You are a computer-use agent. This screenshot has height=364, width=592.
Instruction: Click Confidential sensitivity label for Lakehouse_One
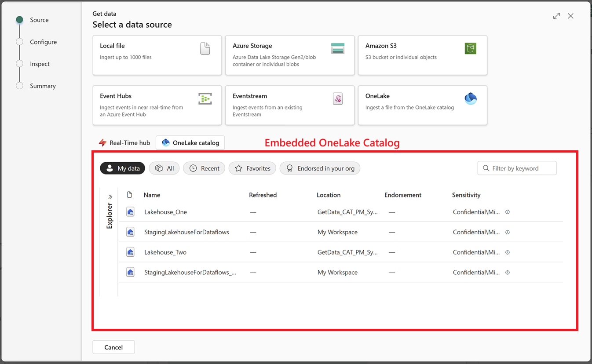(476, 212)
